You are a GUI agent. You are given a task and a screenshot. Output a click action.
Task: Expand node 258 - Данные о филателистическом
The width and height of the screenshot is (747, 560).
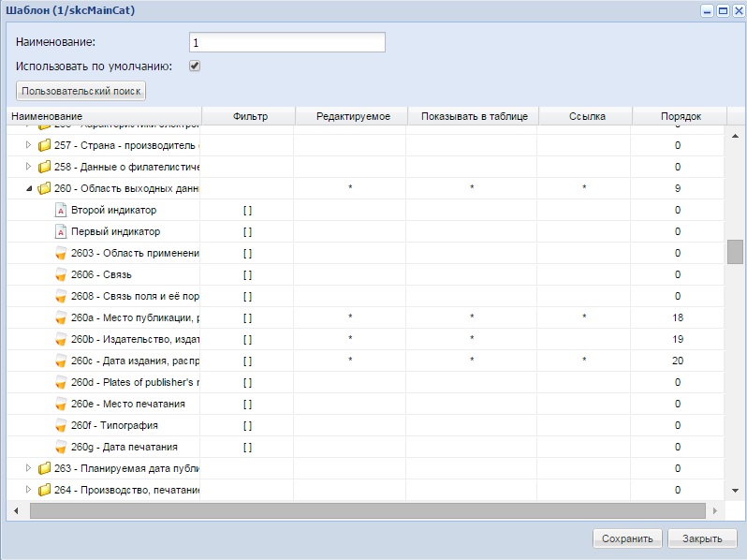click(28, 167)
